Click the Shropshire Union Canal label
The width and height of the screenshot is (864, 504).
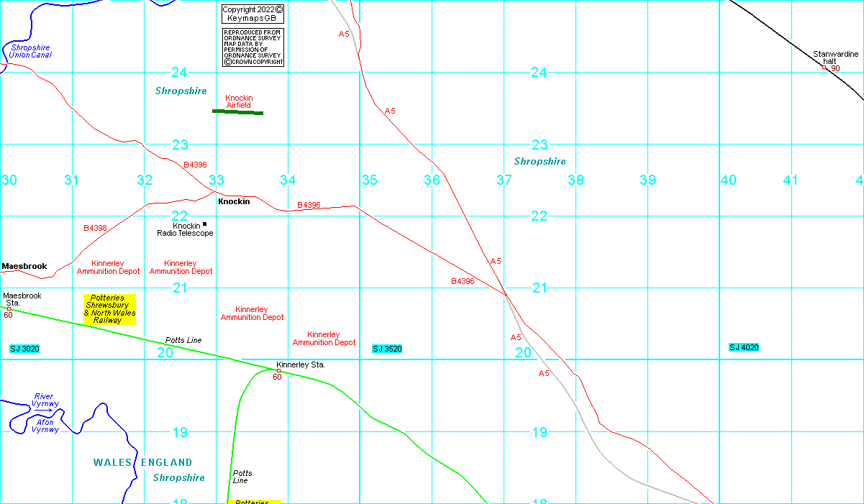pyautogui.click(x=31, y=51)
